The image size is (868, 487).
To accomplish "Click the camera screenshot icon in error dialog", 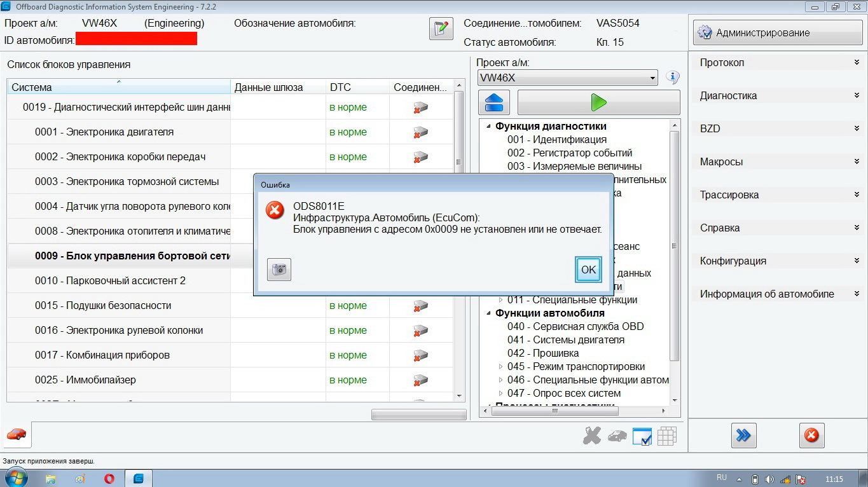I will pyautogui.click(x=279, y=270).
